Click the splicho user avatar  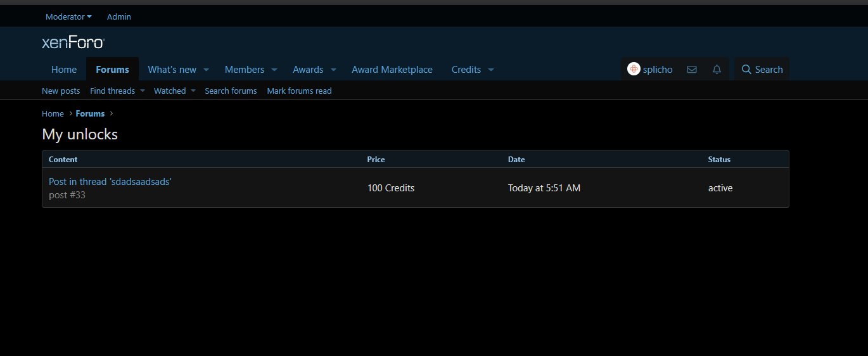(x=634, y=69)
